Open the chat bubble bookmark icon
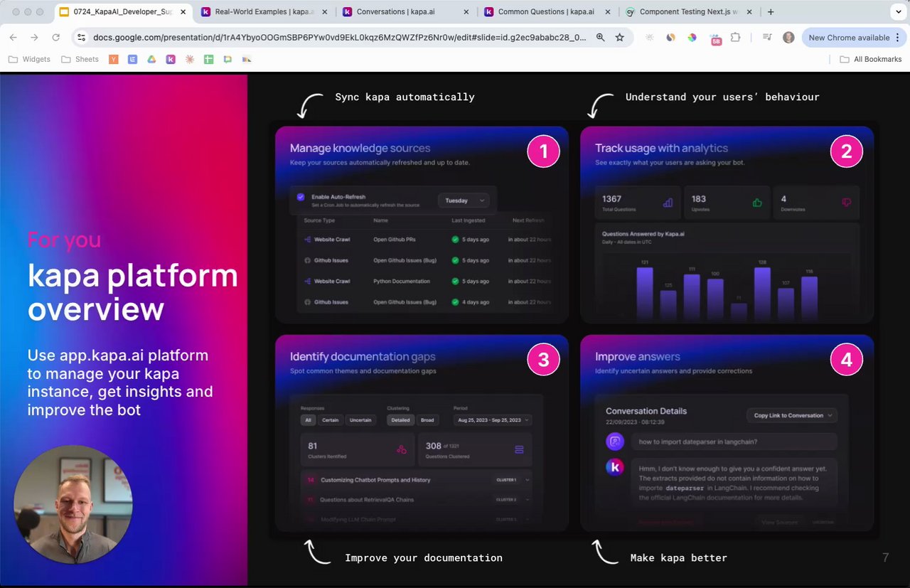This screenshot has width=910, height=588. (x=227, y=59)
